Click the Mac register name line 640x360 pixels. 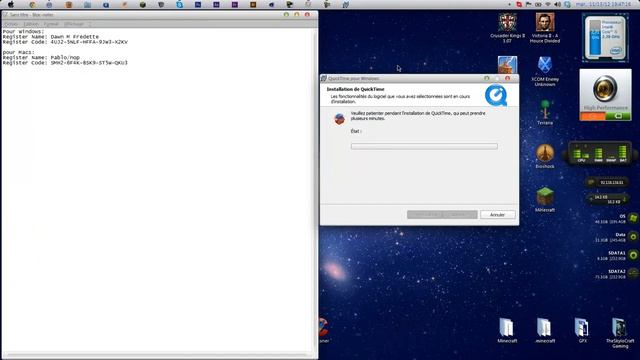[41, 58]
